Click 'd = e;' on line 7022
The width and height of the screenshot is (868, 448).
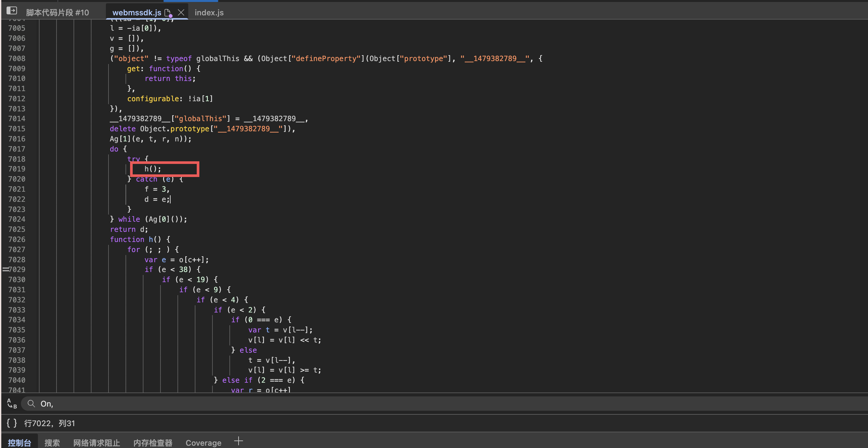point(157,199)
